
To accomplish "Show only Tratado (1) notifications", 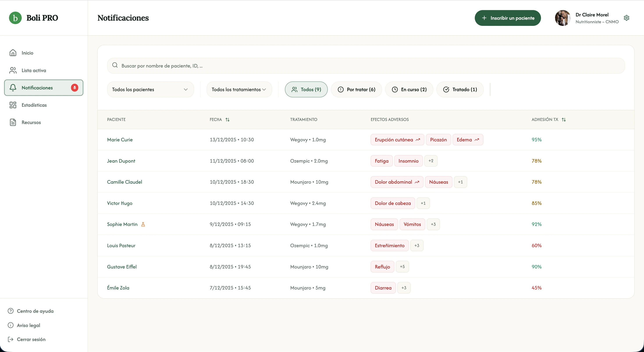I will coord(460,89).
